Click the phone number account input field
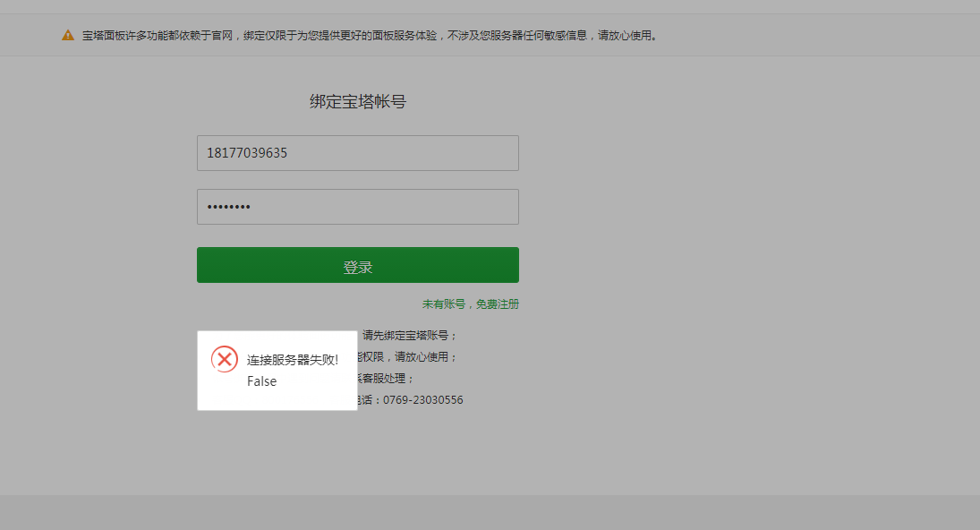980x530 pixels. 357,153
